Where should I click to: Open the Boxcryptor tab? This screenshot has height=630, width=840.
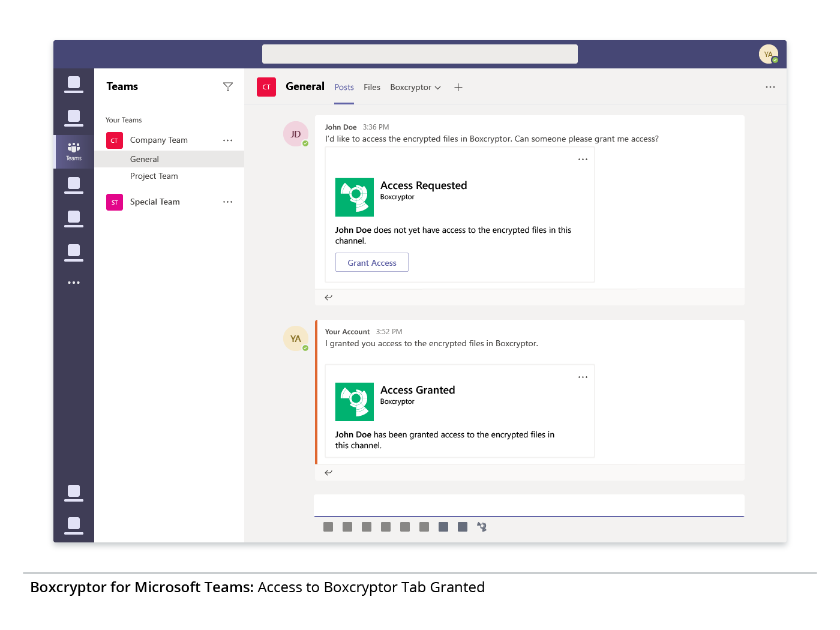point(411,87)
